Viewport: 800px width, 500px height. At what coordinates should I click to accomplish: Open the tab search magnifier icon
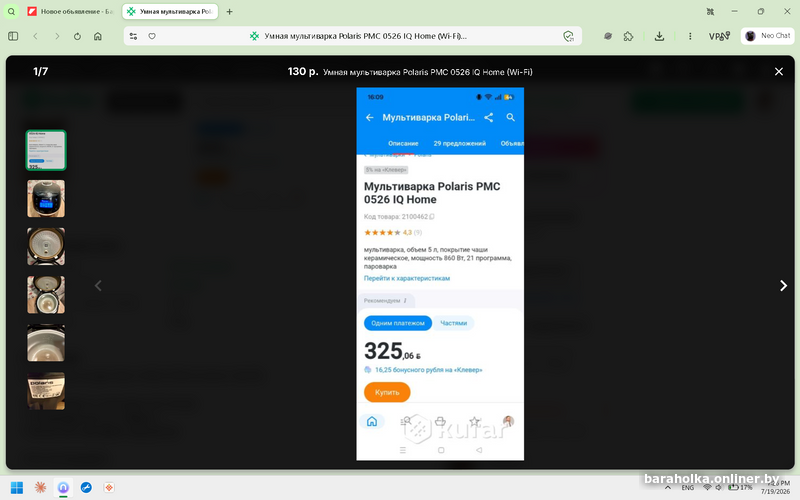pos(11,11)
